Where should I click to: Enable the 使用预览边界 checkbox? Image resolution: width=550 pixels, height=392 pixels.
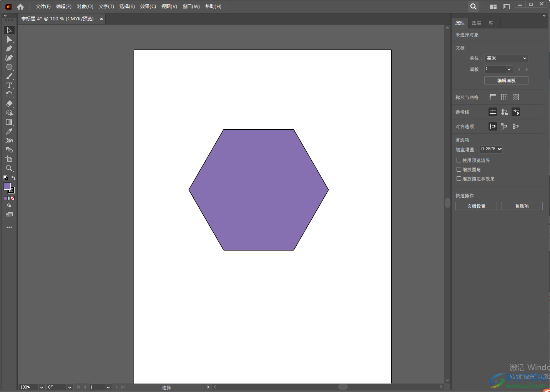tap(459, 160)
